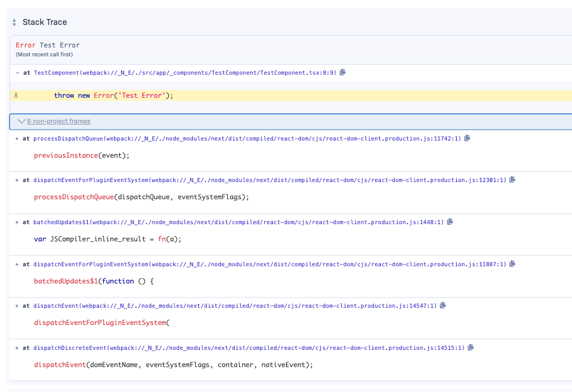572x392 pixels.
Task: Click the '6 non-project frames' link
Action: 59,121
